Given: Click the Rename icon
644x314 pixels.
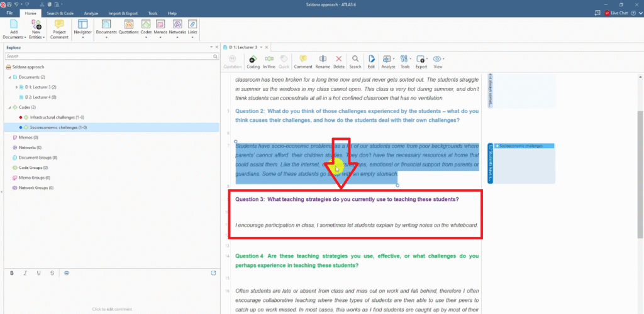Looking at the screenshot, I should [323, 61].
